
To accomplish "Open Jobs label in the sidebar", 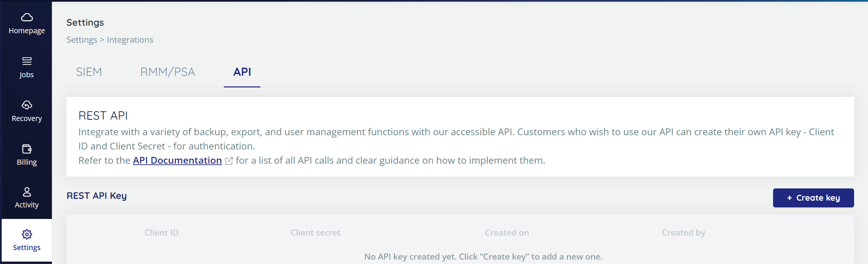I will (27, 75).
